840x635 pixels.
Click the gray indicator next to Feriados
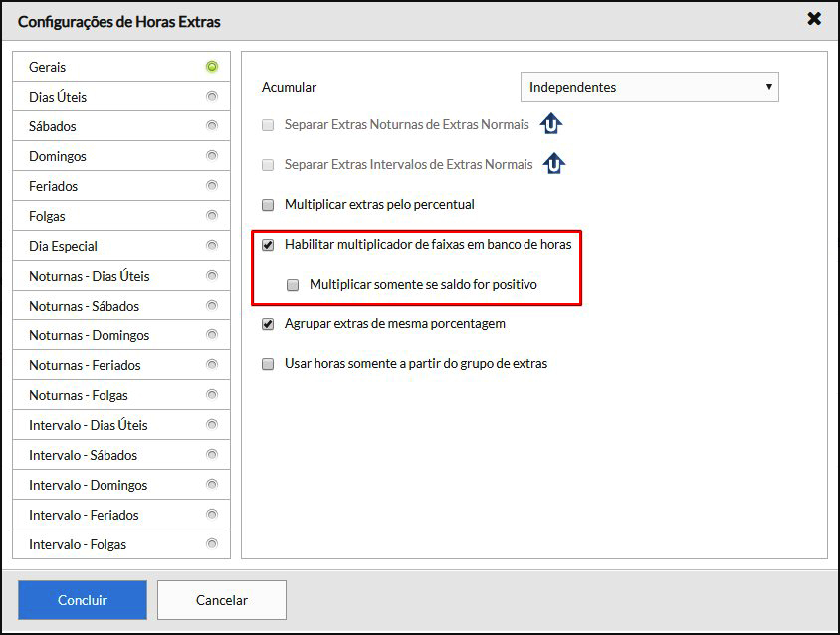tap(212, 186)
